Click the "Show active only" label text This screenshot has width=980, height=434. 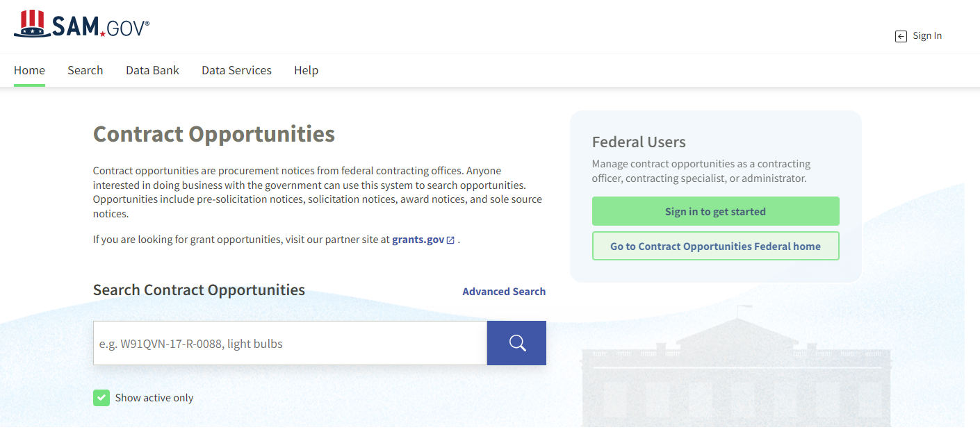(154, 398)
